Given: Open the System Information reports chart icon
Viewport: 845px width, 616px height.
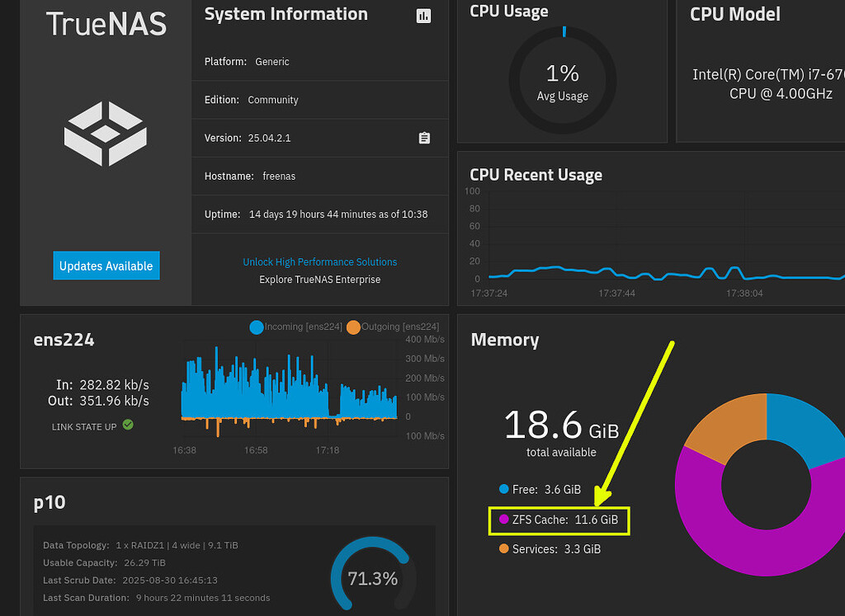Looking at the screenshot, I should point(423,16).
